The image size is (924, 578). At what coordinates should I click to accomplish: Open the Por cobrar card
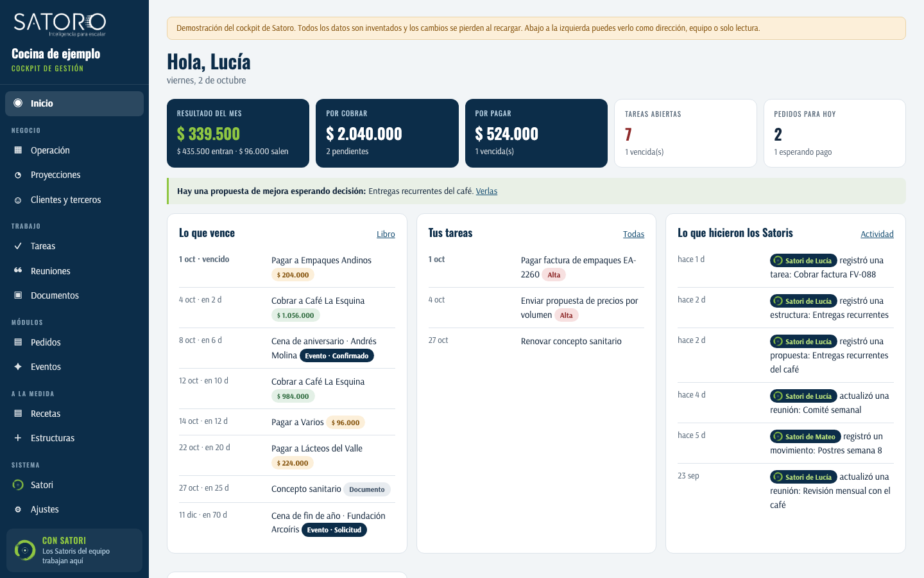pos(387,133)
